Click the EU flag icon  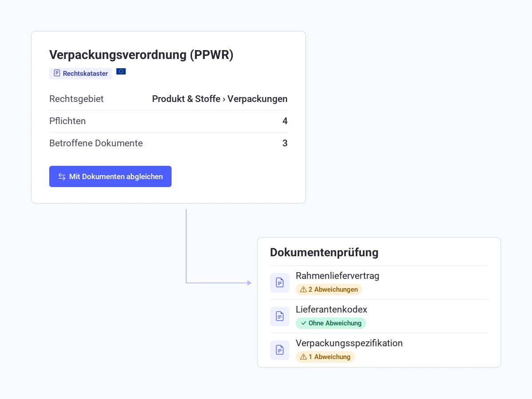coord(121,71)
